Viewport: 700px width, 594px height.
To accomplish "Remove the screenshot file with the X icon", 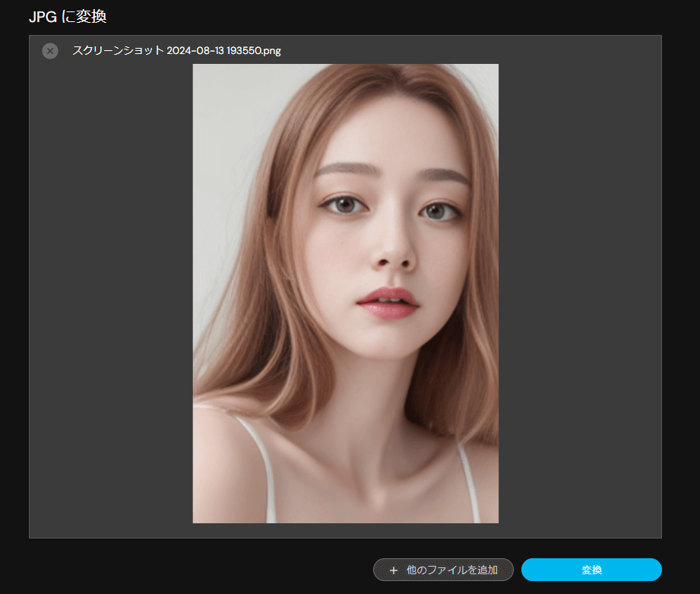I will coord(50,51).
